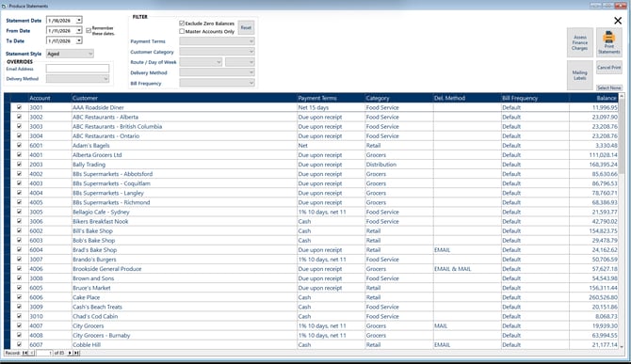Click account number 3005
Viewport: 631px width, 364px height.
[36, 212]
